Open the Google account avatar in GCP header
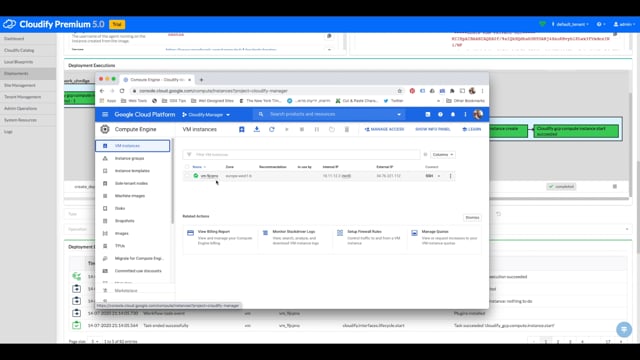Screen dimensions: 640x360 pos(478,115)
